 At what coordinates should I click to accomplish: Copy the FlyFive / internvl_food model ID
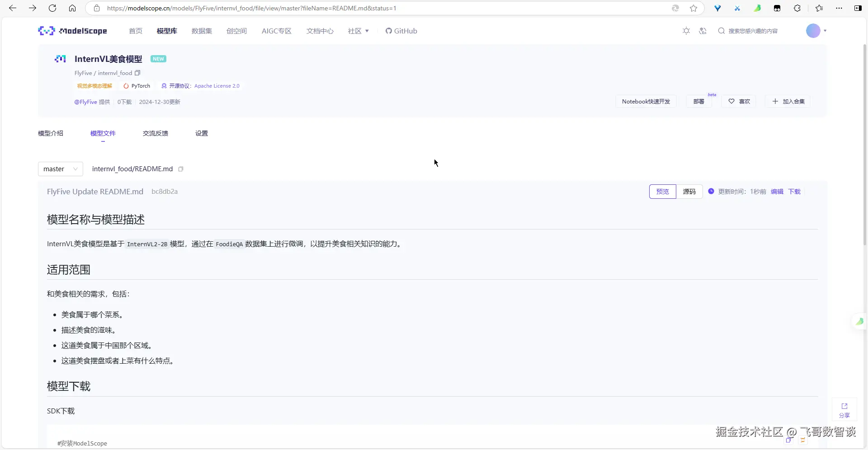tap(137, 73)
